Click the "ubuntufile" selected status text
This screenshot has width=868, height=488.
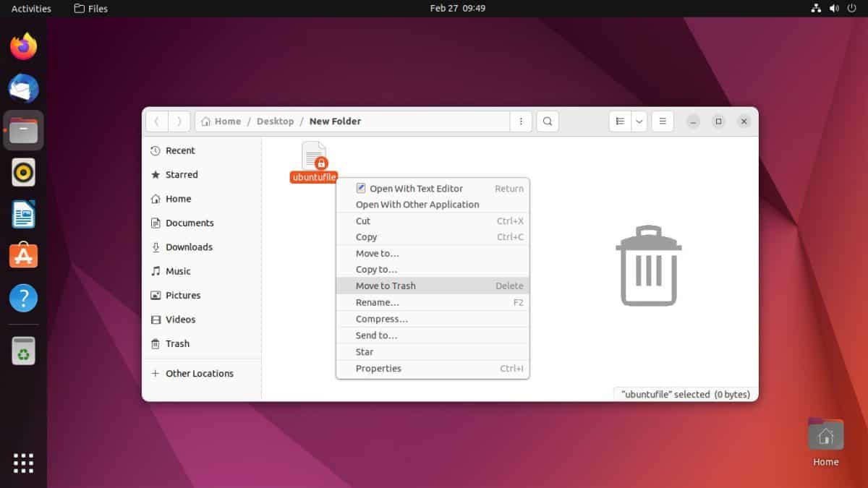point(686,395)
